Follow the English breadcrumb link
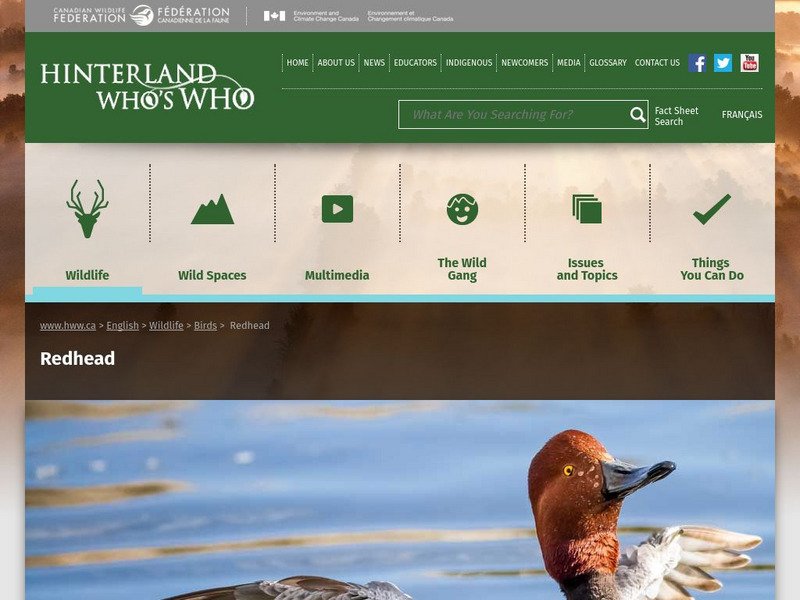The image size is (800, 600). (122, 326)
